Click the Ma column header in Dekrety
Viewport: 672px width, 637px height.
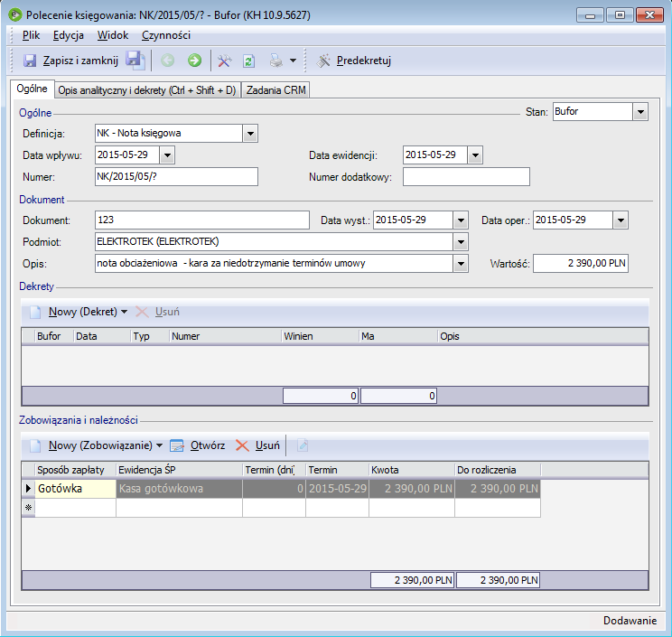pos(398,336)
